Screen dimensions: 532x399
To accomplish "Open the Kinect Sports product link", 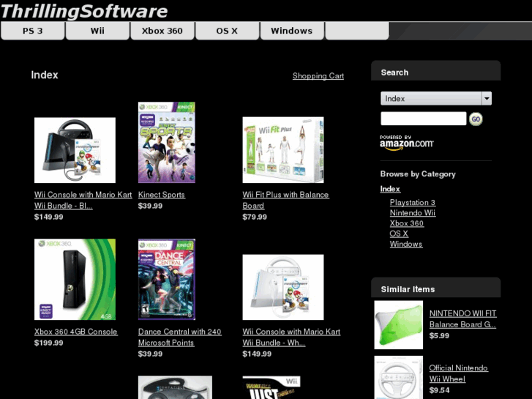I will pyautogui.click(x=162, y=195).
